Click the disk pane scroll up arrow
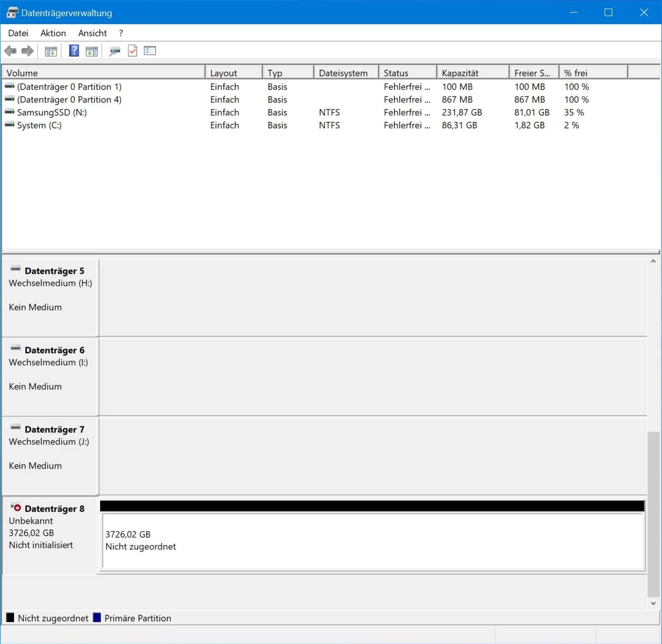The width and height of the screenshot is (662, 644). [x=653, y=261]
